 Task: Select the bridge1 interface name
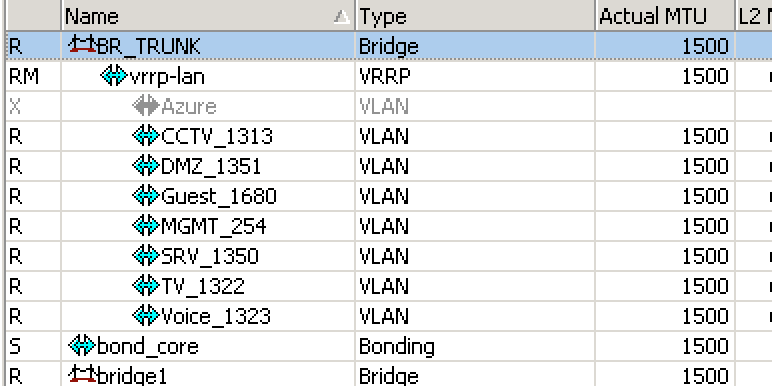(132, 377)
